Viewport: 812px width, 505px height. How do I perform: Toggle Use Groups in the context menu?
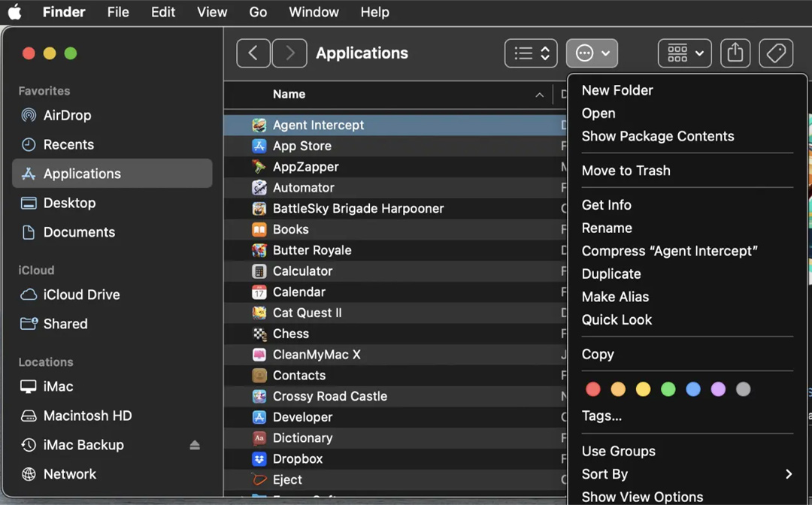click(618, 451)
